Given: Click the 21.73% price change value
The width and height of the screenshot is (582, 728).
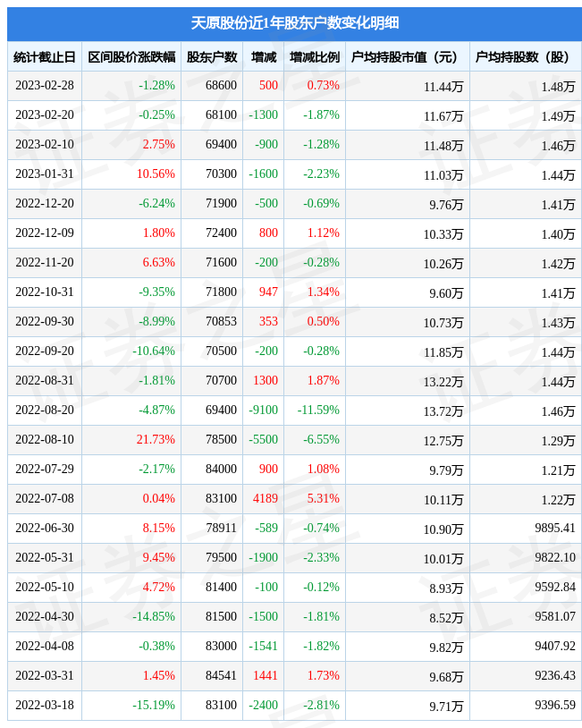Looking at the screenshot, I should pos(156,440).
